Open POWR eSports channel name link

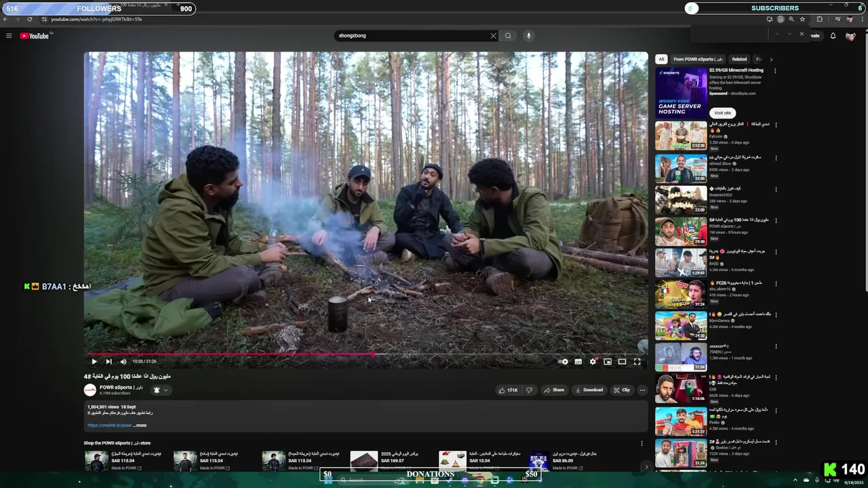(x=121, y=387)
